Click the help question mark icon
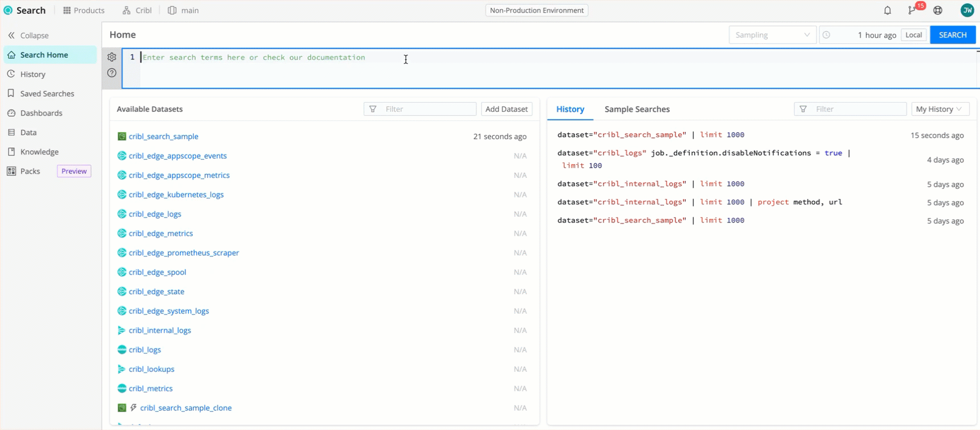The image size is (980, 430). tap(112, 73)
